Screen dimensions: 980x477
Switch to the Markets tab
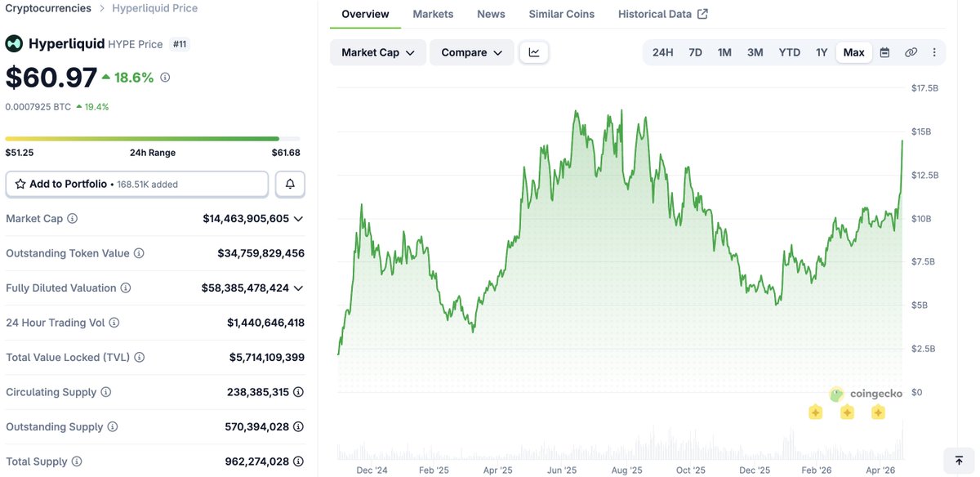tap(433, 14)
